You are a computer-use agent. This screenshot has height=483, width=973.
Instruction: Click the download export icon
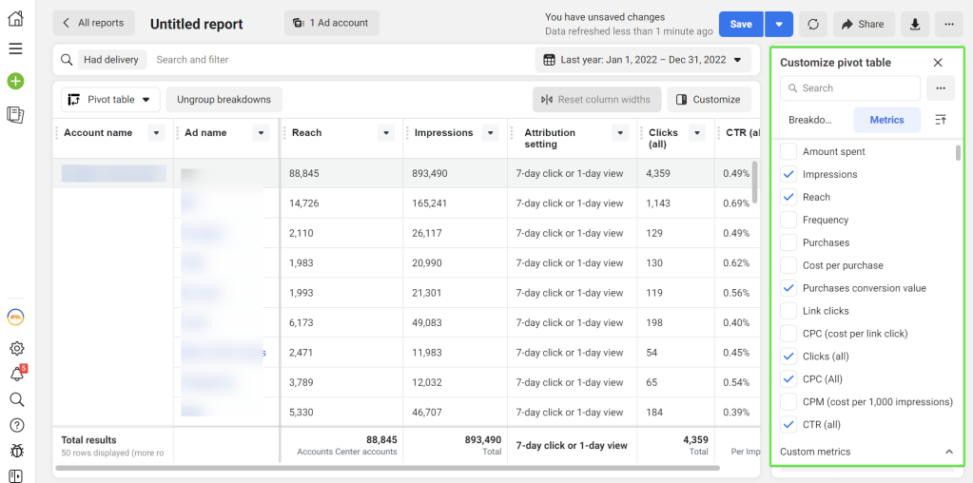pyautogui.click(x=914, y=24)
